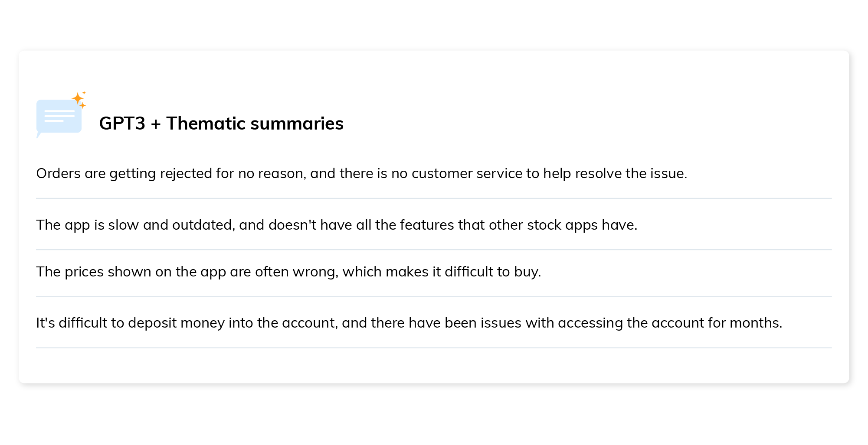Click the tiny sparkle at top right of bubble
Image resolution: width=868 pixels, height=445 pixels.
84,92
